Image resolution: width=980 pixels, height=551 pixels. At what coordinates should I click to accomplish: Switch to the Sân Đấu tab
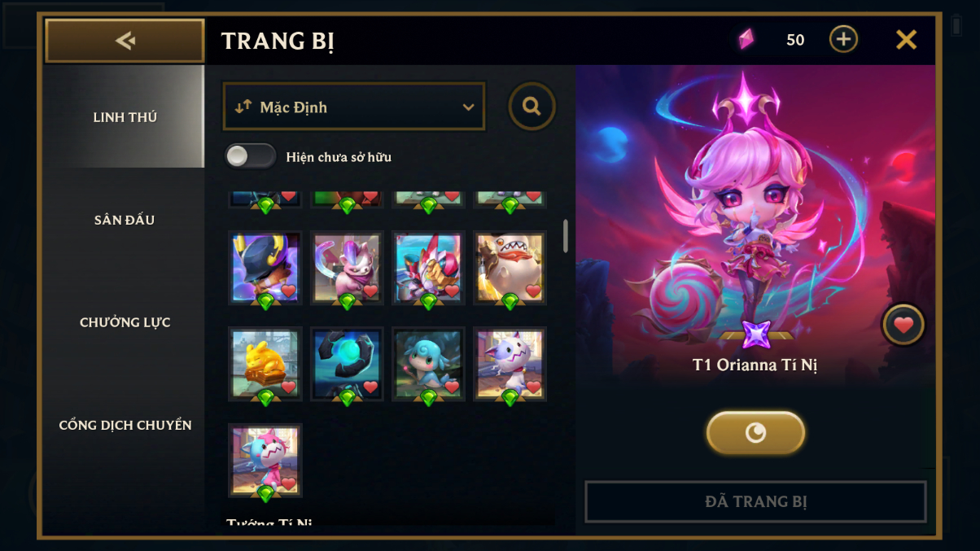click(125, 220)
